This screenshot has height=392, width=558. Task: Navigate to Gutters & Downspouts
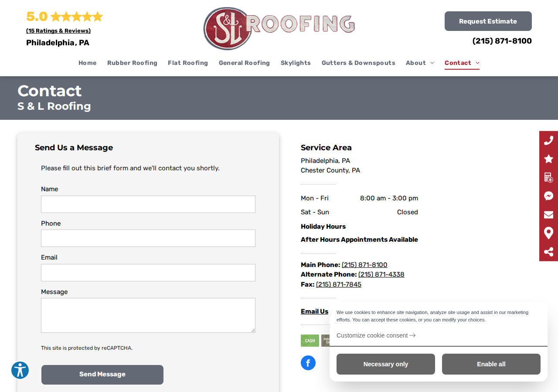pos(358,63)
